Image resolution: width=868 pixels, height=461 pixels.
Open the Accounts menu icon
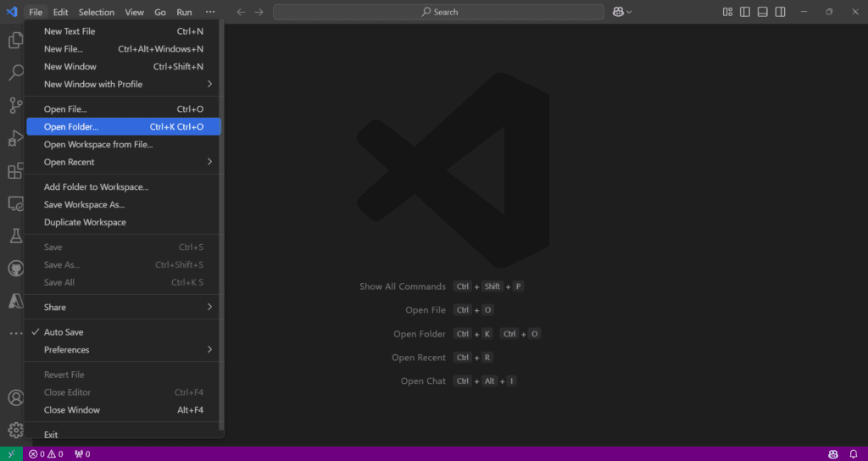pos(15,397)
